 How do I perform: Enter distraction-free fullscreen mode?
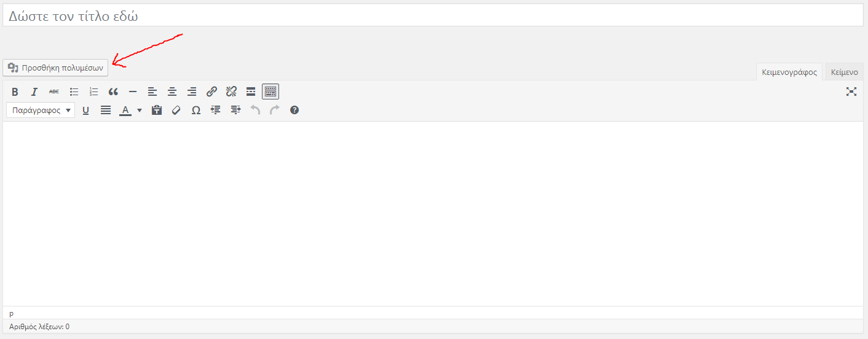(x=851, y=92)
